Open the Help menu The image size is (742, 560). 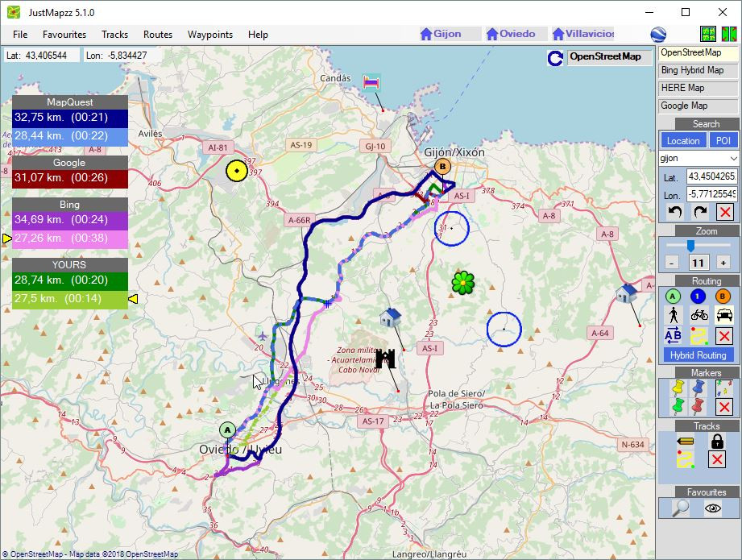(258, 35)
